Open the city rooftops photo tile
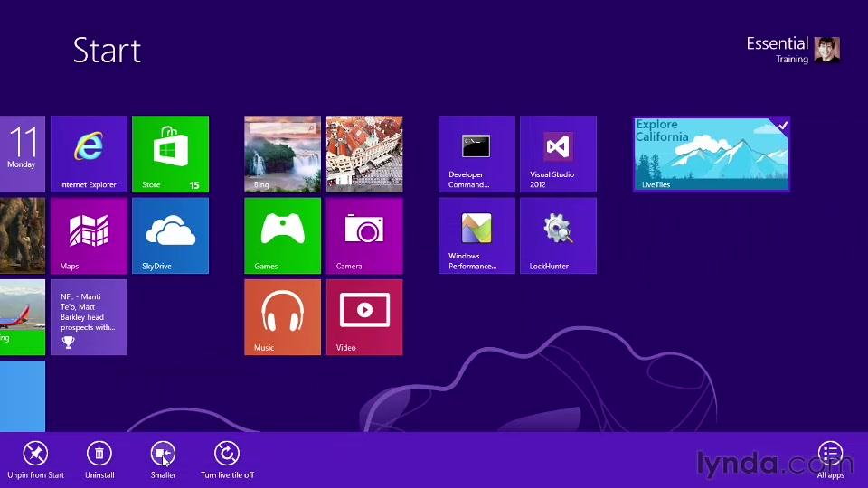Viewport: 868px width, 488px height. coord(364,154)
